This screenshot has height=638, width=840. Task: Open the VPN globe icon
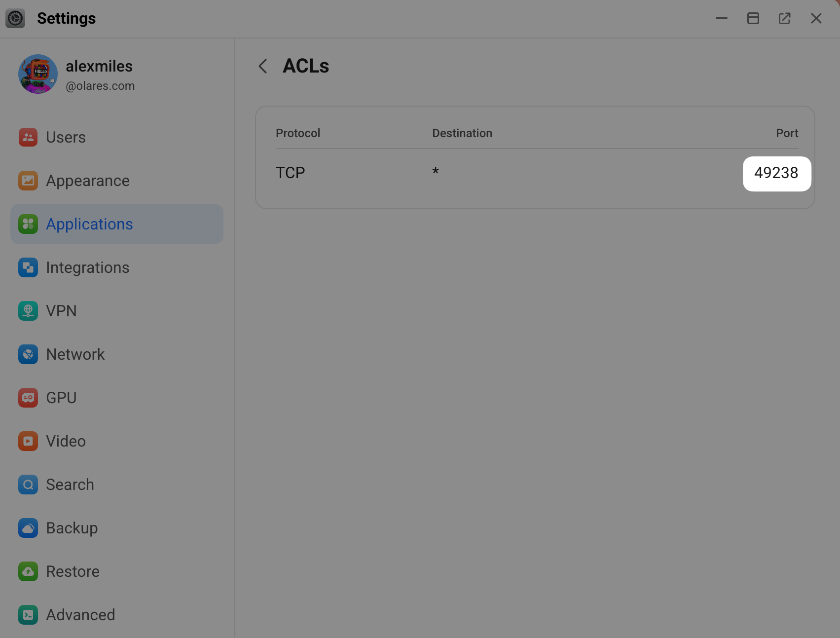click(x=28, y=311)
